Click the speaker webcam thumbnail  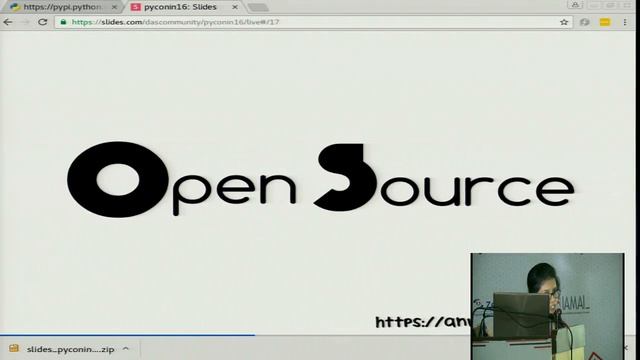(x=547, y=306)
